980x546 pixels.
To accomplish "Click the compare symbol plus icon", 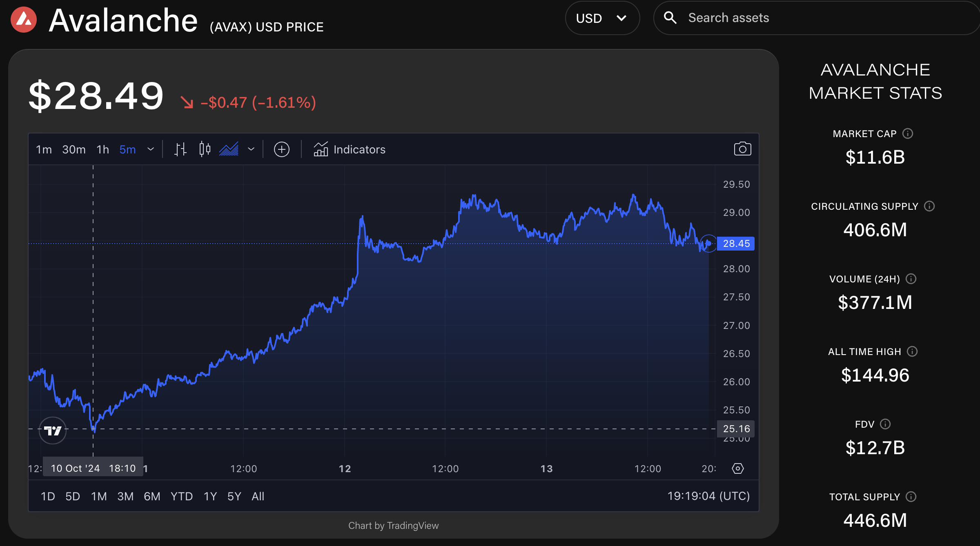I will (x=281, y=149).
